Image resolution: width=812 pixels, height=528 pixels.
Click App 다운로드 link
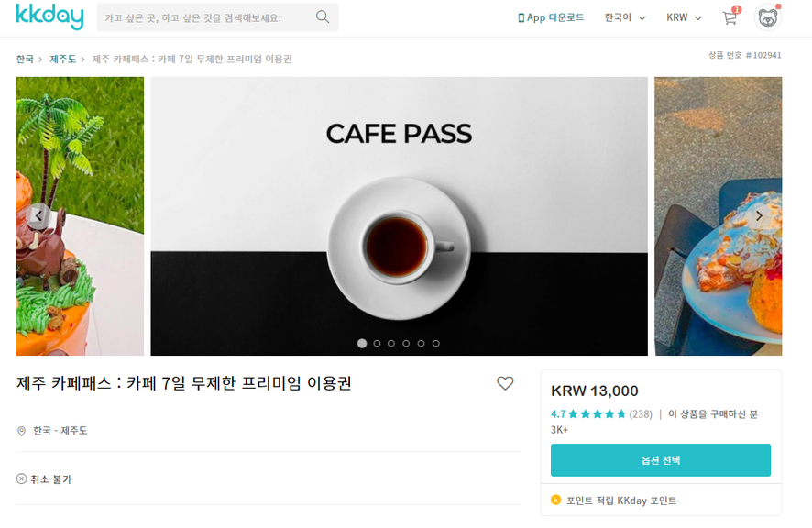551,17
